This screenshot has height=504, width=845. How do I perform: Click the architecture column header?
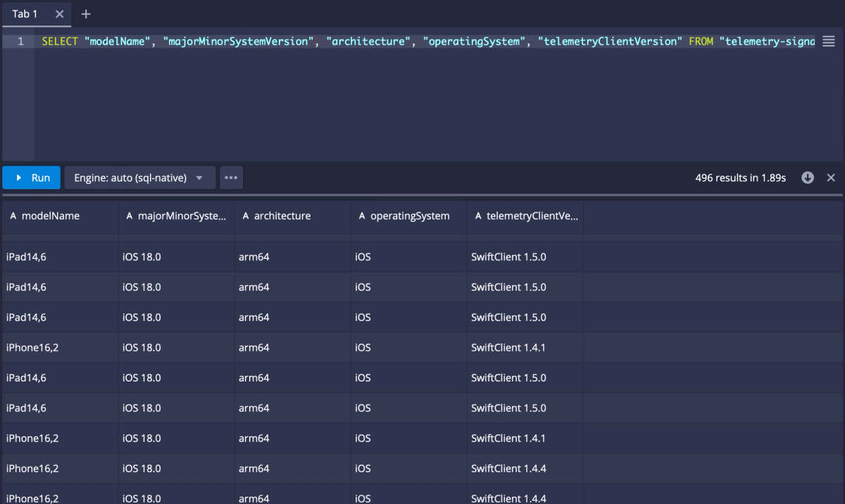pyautogui.click(x=282, y=216)
